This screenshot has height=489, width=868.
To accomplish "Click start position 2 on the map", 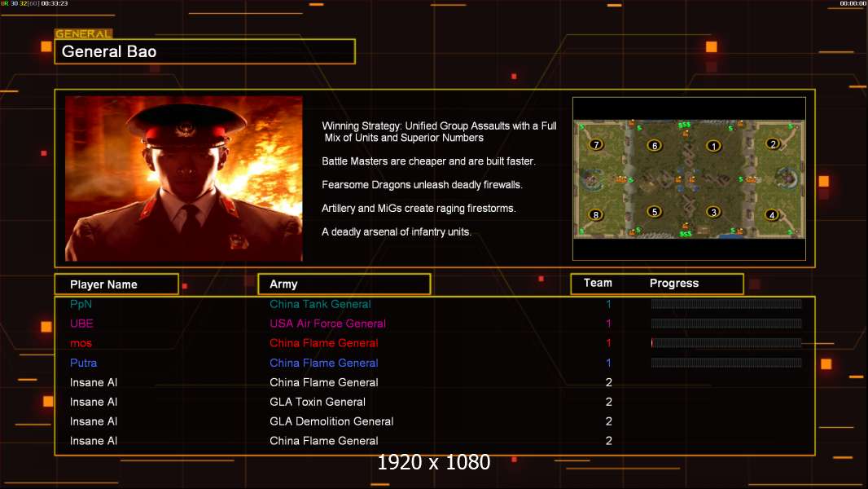I will (773, 144).
